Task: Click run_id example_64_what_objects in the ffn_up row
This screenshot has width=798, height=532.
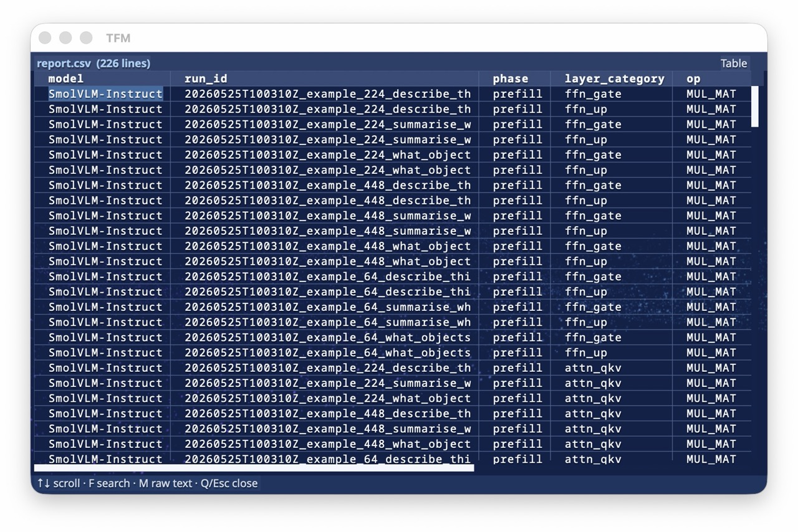Action: pos(327,353)
